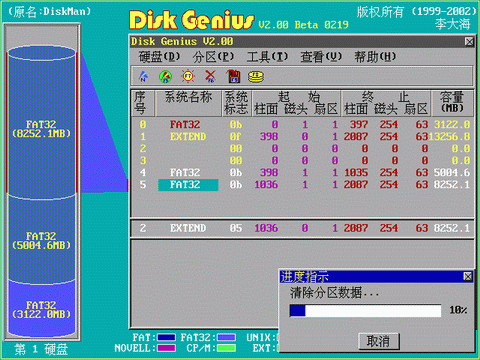Click the 系统名称 column header
Viewport: 480px width, 360px height.
click(189, 103)
